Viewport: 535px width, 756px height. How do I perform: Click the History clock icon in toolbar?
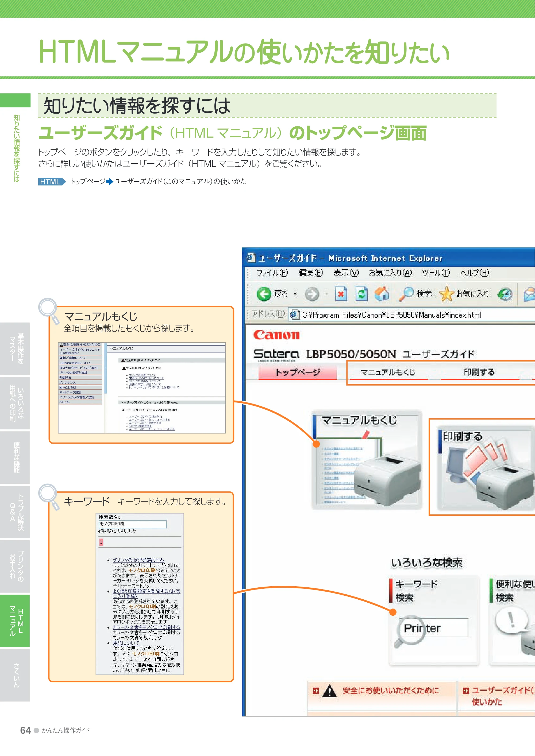(505, 294)
